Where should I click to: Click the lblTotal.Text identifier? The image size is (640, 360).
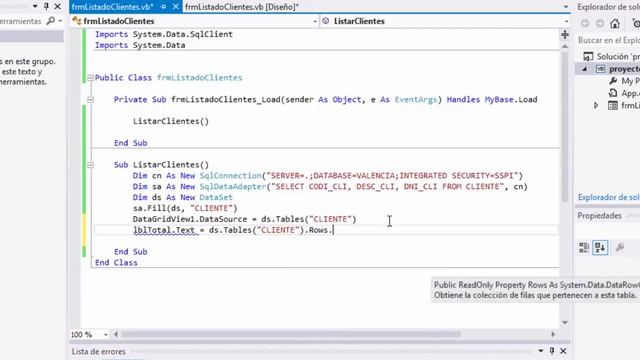(x=164, y=230)
